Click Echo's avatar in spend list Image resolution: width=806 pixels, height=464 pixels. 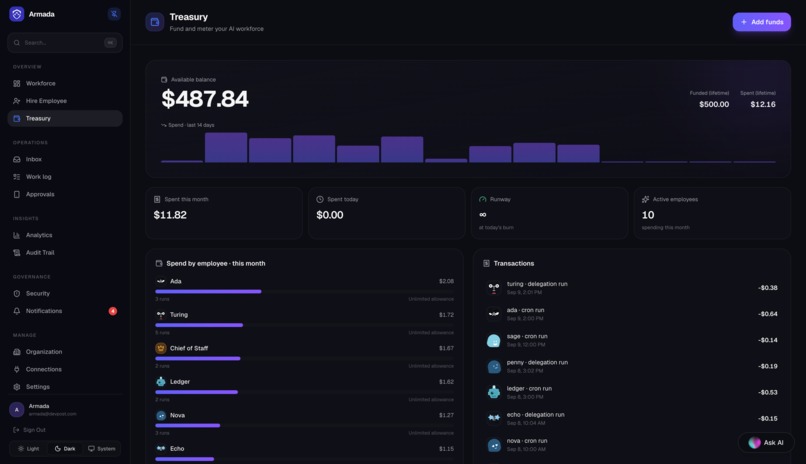tap(161, 449)
